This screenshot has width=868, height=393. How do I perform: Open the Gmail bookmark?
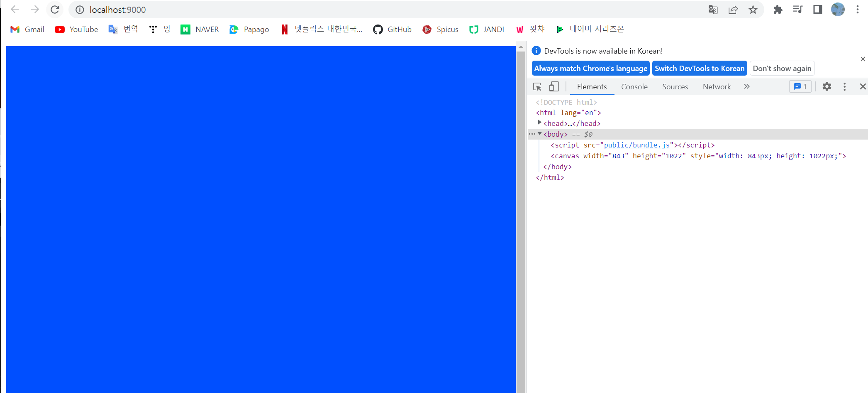point(27,29)
